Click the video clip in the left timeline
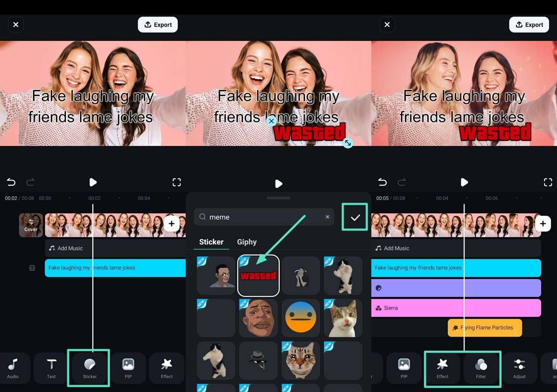Image resolution: width=557 pixels, height=392 pixels. coord(115,225)
